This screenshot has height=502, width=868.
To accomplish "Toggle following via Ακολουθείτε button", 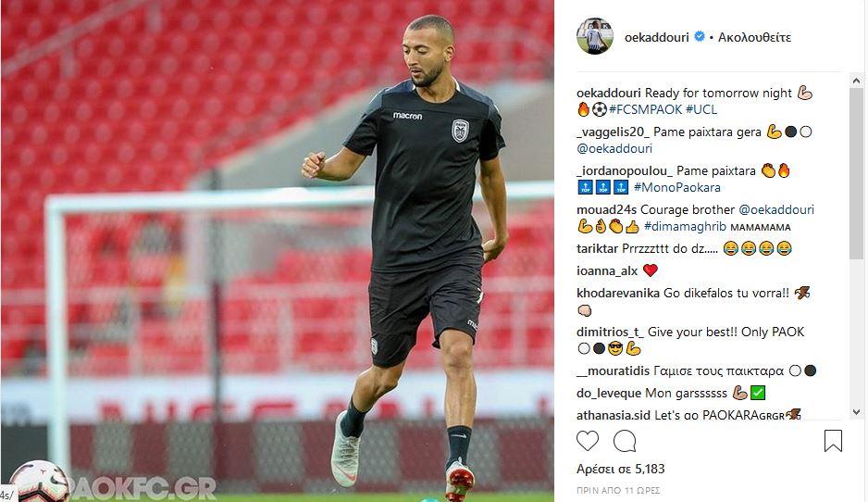I will tap(754, 37).
